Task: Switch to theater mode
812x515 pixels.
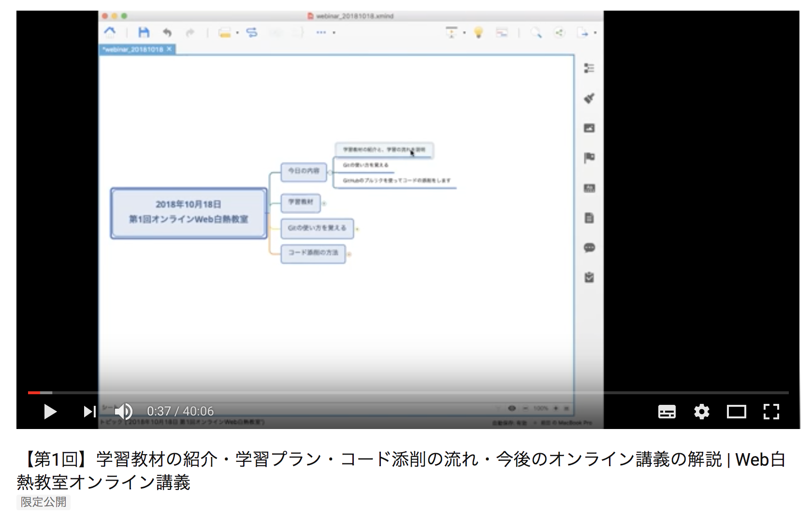Action: click(737, 412)
